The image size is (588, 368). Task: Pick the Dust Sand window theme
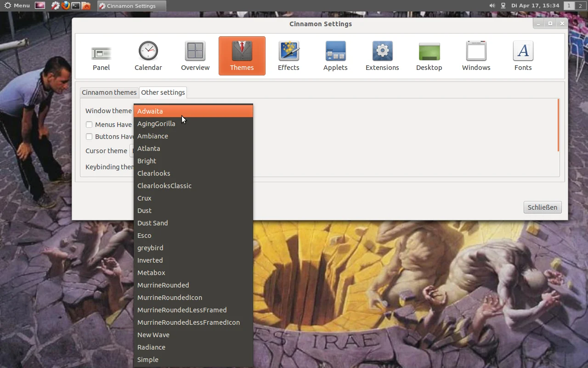(x=193, y=223)
